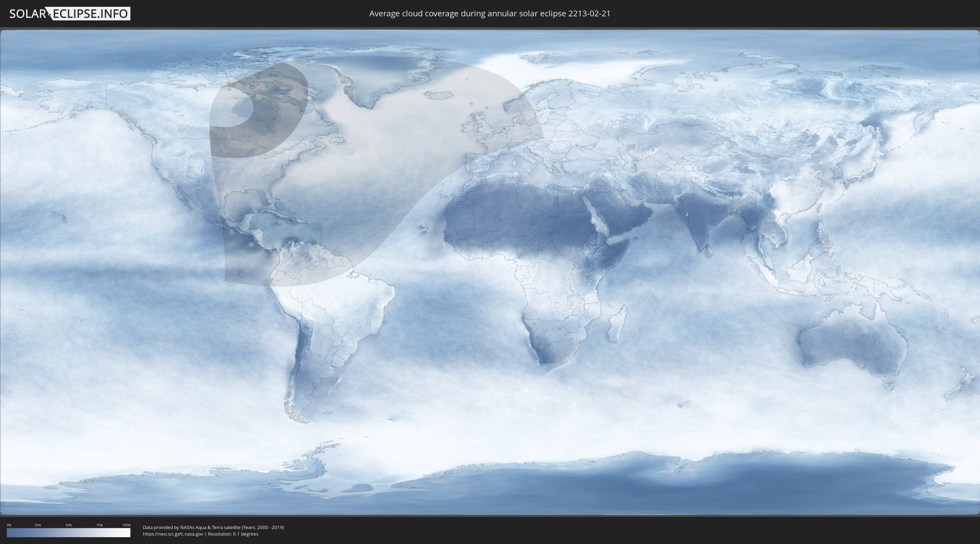Click the cloud coverage map title text
The height and width of the screenshot is (544, 980).
[490, 14]
